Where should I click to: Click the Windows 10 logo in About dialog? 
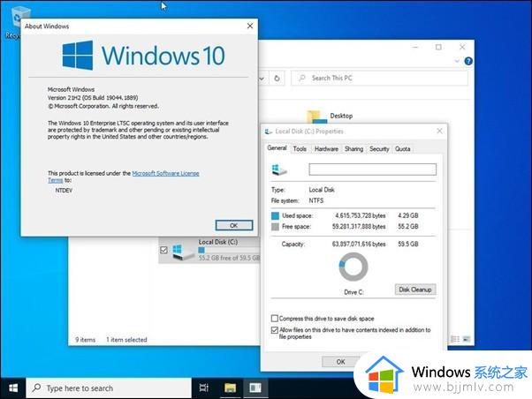click(143, 56)
